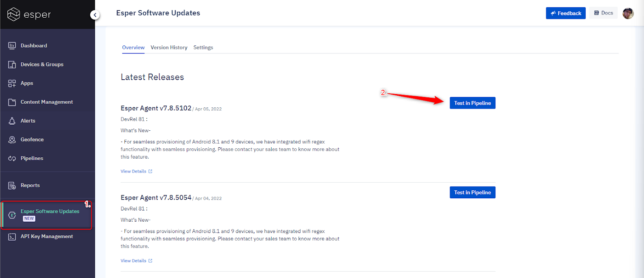Viewport: 644px width, 278px height.
Task: Click the Alerts bell icon
Action: 12,121
